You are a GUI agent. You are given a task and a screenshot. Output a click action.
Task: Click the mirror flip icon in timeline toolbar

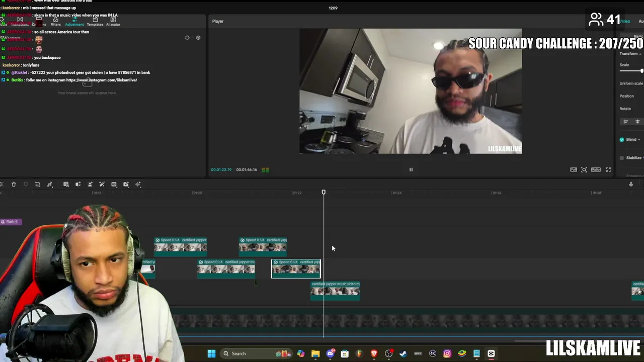(50, 185)
